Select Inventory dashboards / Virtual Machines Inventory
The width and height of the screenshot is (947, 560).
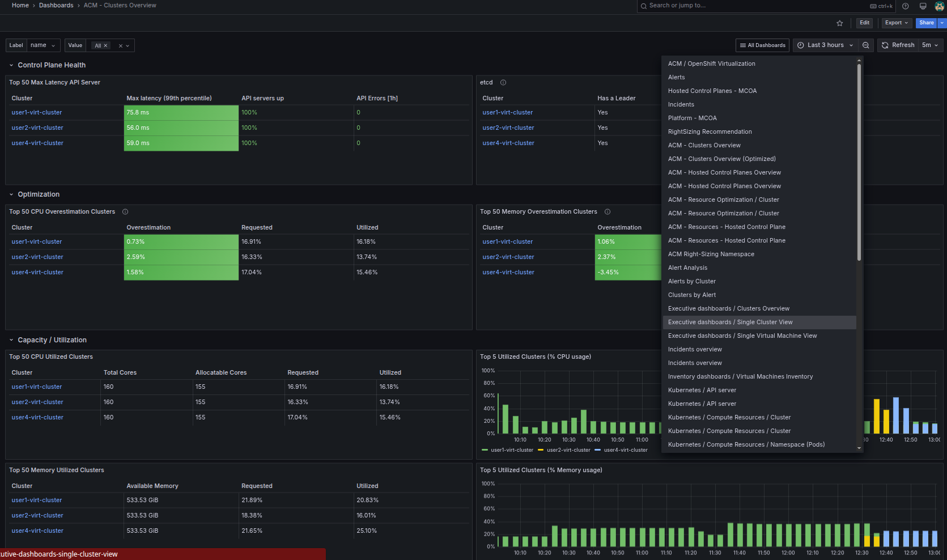(x=759, y=377)
